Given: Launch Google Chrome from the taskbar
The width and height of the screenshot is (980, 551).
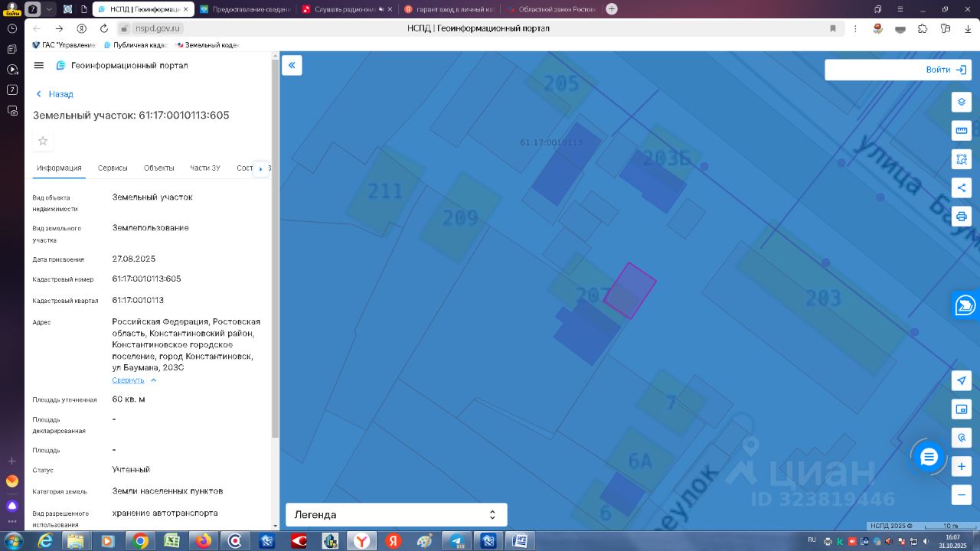Looking at the screenshot, I should tap(140, 541).
